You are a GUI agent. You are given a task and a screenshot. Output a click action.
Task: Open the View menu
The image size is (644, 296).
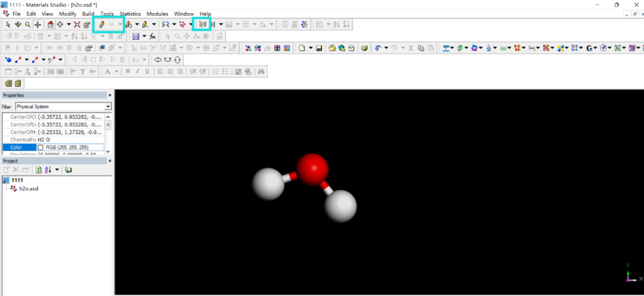point(48,14)
